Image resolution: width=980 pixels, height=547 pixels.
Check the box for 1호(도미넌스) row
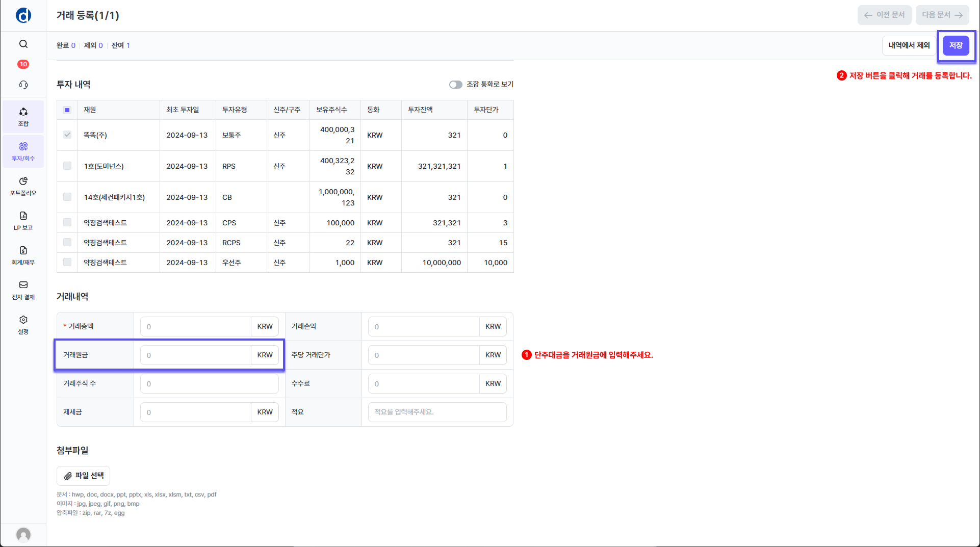[x=67, y=166]
